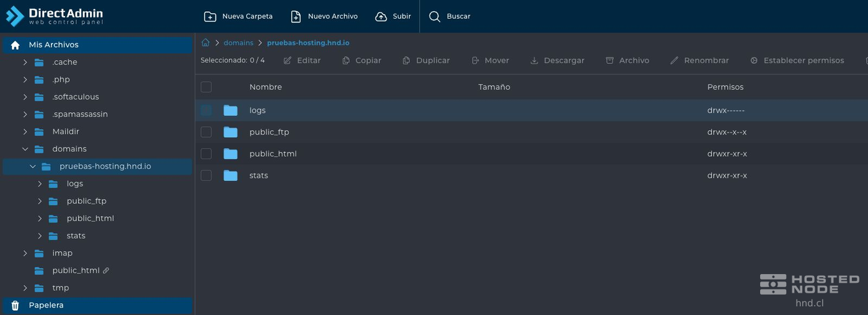Image resolution: width=868 pixels, height=315 pixels.
Task: Expand the .spamassassin tree node
Action: tap(25, 115)
